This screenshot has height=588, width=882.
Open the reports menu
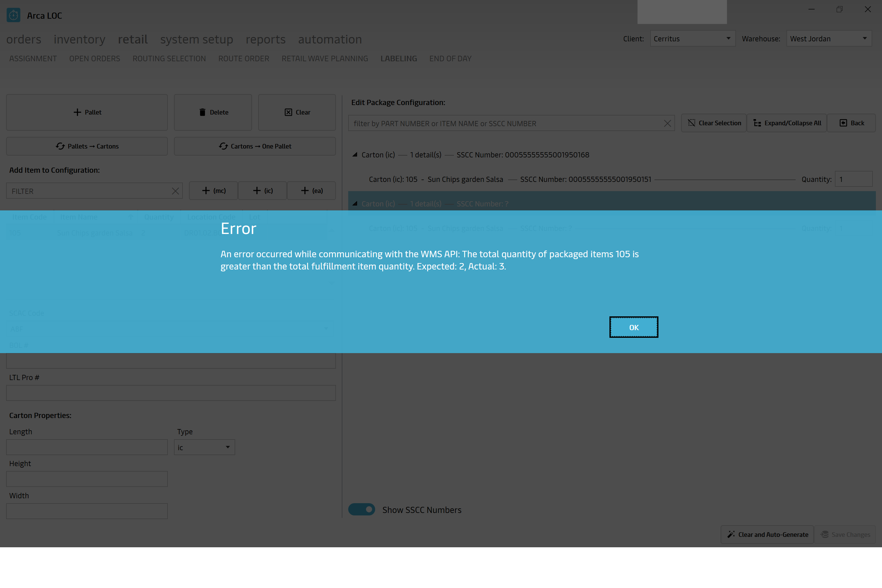point(266,40)
